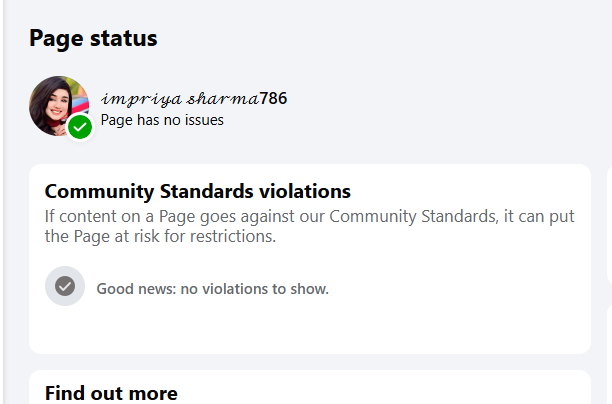Open the Find out more section heading

coord(111,393)
